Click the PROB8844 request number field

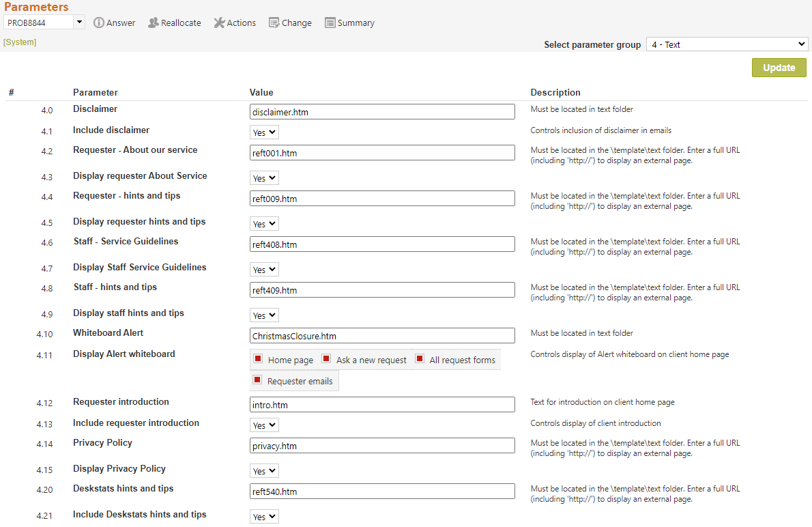pyautogui.click(x=38, y=22)
